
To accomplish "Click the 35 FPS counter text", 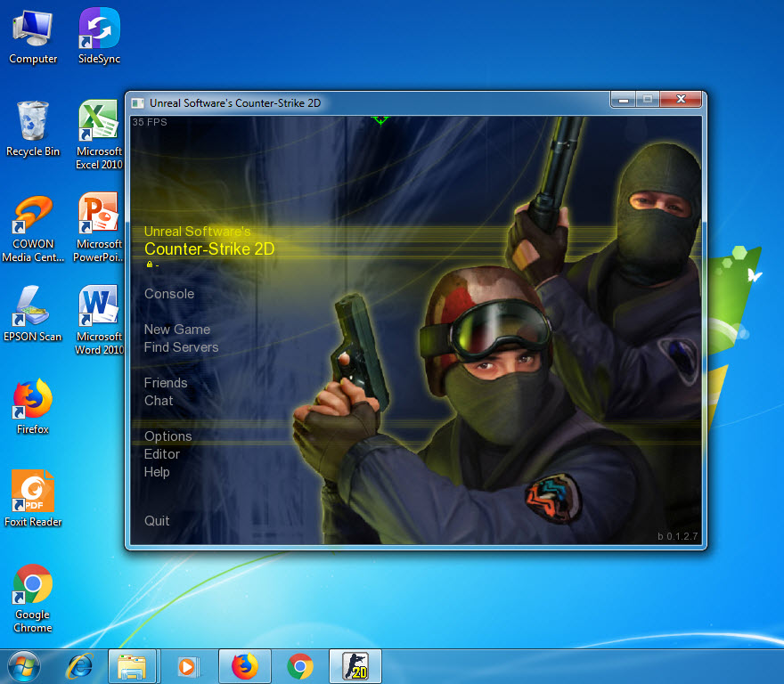I will click(150, 122).
